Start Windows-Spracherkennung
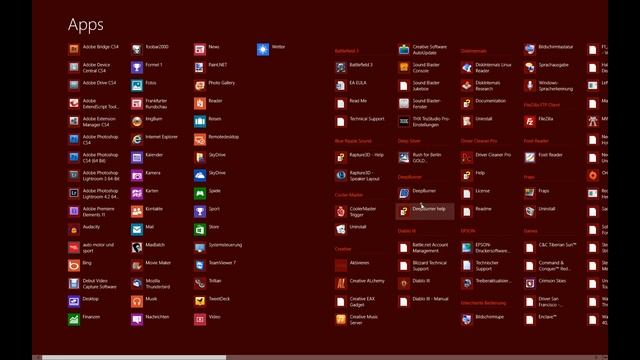640x360 pixels. (x=549, y=85)
